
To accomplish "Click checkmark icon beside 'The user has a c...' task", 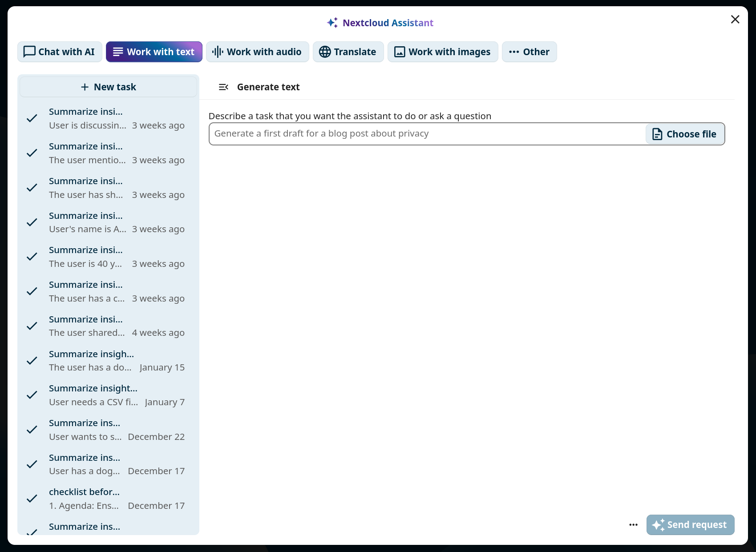I will point(32,291).
